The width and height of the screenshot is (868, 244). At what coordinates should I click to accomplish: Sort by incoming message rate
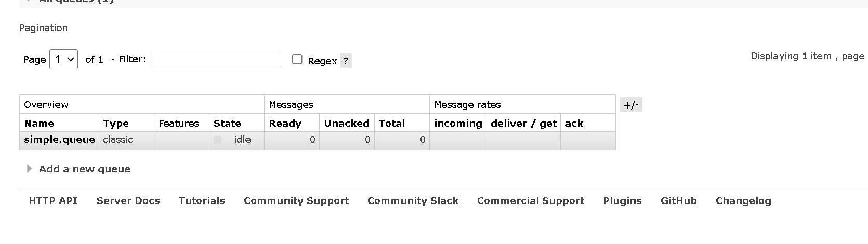click(x=458, y=123)
